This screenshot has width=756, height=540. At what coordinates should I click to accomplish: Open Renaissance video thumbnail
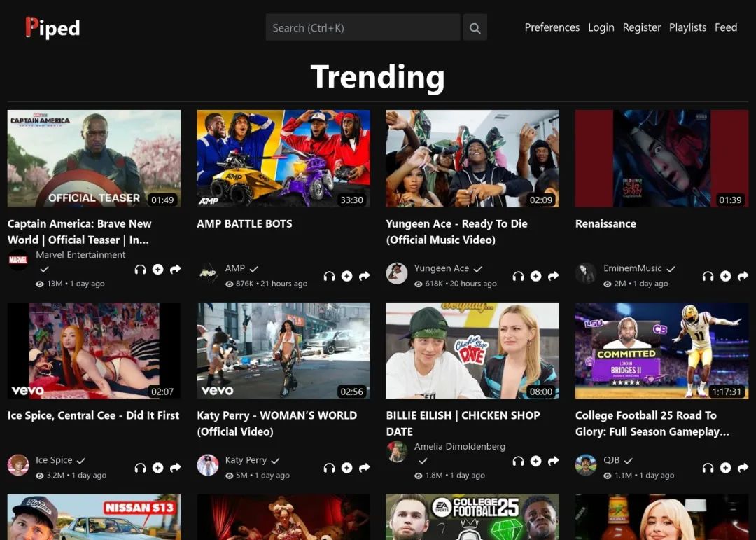coord(662,159)
